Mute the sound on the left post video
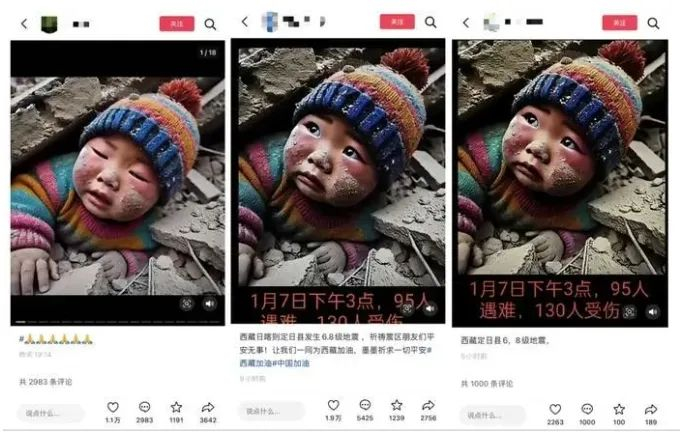Screen dimensions: 682x436 [x=210, y=304]
